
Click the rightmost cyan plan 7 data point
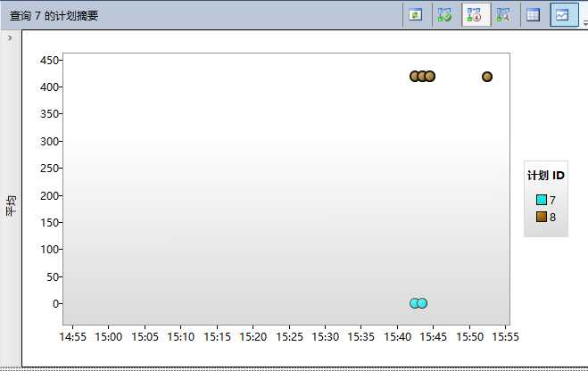422,303
